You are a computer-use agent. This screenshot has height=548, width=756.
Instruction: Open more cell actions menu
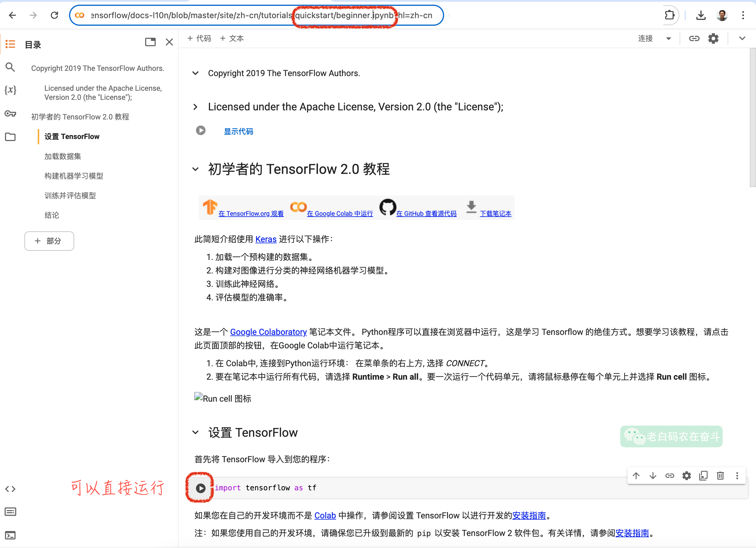tap(737, 476)
